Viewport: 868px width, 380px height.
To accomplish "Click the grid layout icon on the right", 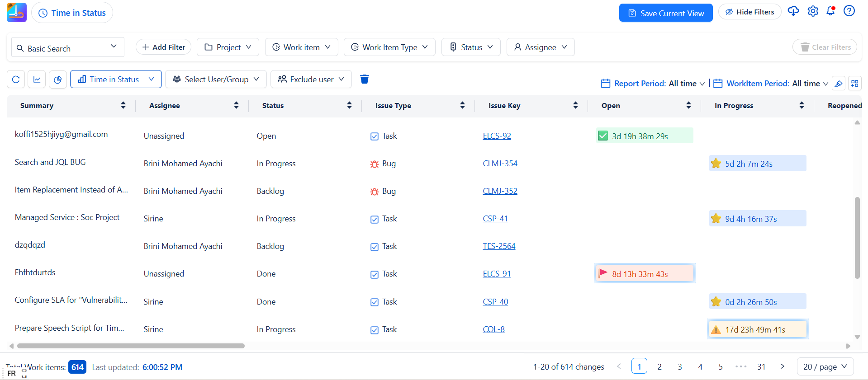I will 854,84.
